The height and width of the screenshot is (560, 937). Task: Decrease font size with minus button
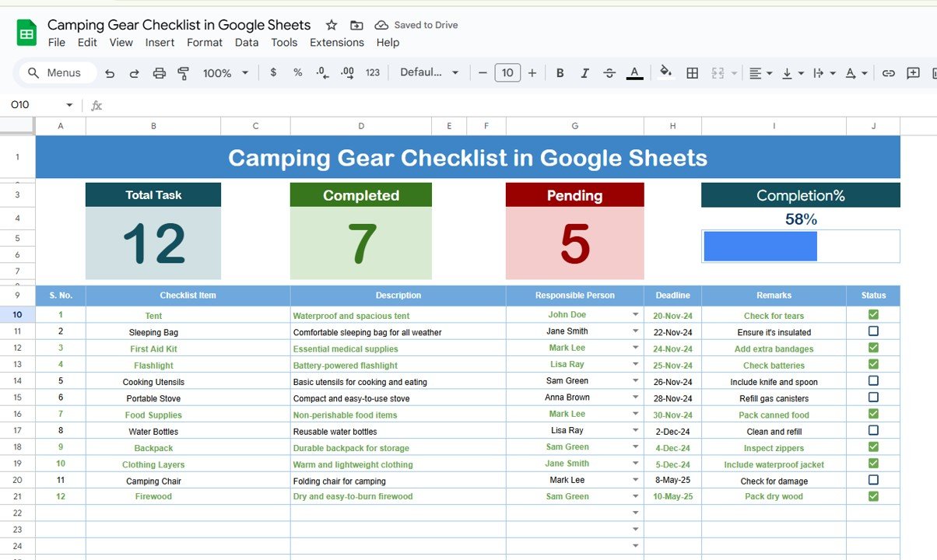coord(483,73)
